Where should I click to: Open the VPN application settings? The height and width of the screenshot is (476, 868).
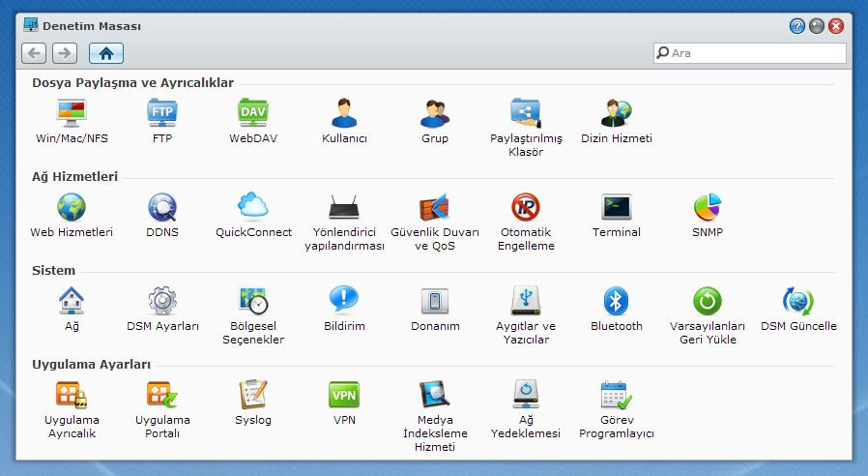[344, 396]
